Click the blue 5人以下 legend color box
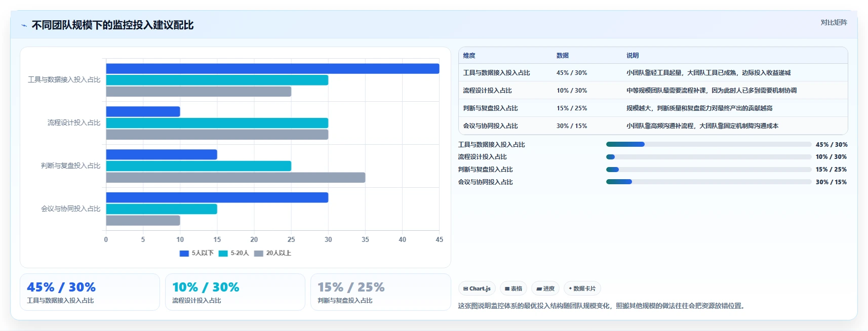 click(x=184, y=254)
